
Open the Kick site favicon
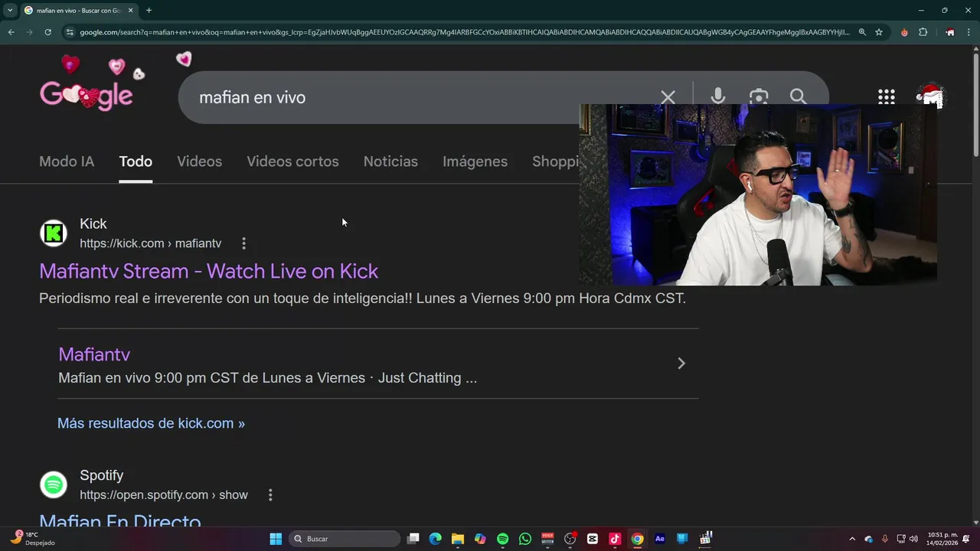tap(54, 233)
